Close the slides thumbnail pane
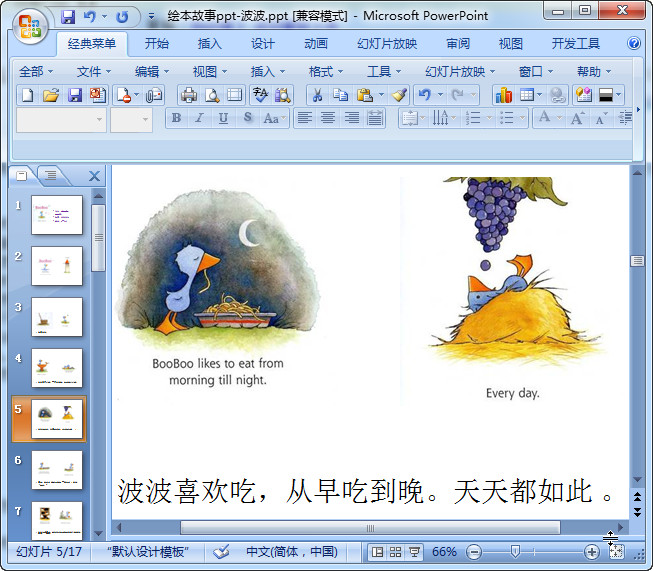Screen dimensions: 653x571 point(95,176)
